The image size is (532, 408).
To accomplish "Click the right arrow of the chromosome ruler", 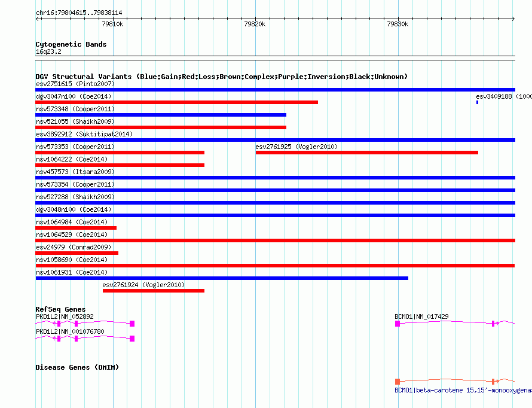I will 513,19.
